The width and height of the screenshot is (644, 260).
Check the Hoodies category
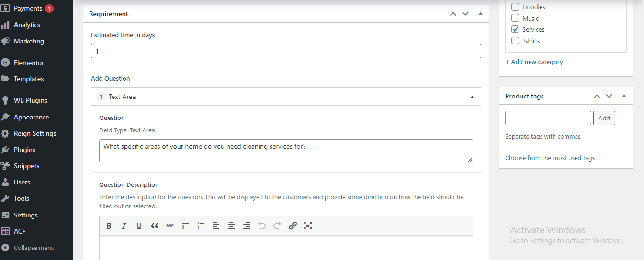pos(515,7)
